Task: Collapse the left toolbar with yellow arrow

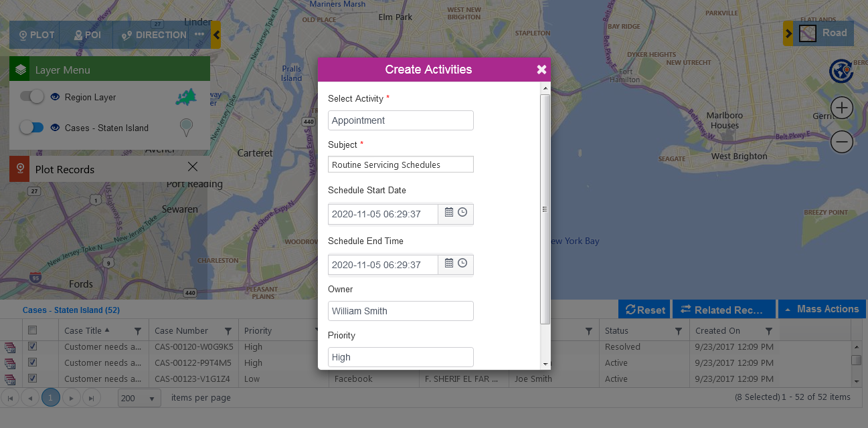Action: (216, 35)
